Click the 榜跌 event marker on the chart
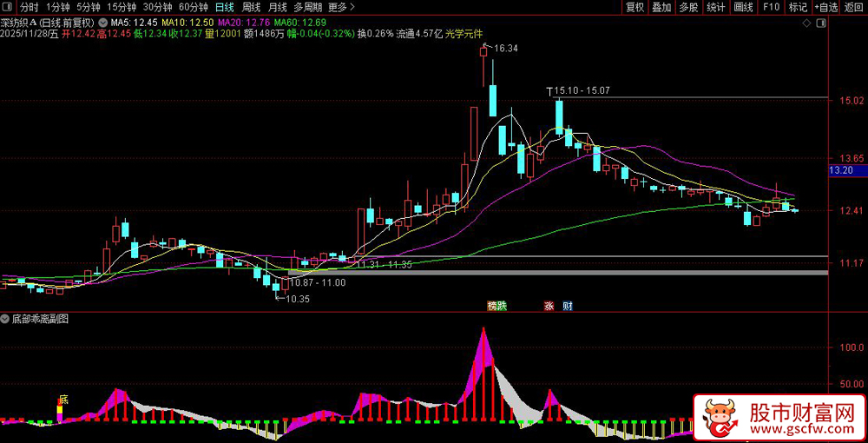This screenshot has width=868, height=443. (496, 306)
